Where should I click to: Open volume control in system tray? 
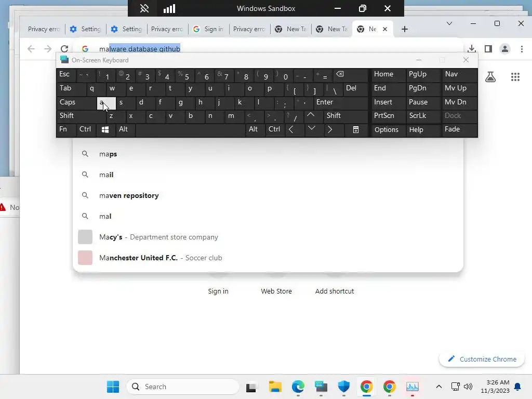pos(468,387)
